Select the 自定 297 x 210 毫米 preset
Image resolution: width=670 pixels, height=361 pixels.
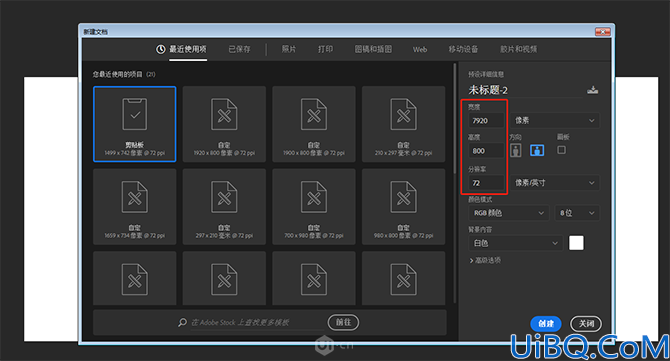click(x=224, y=207)
